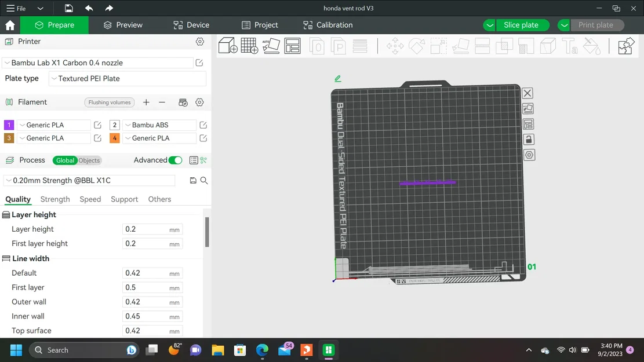This screenshot has width=644, height=362.
Task: Open the Plate type dropdown
Action: click(x=128, y=78)
